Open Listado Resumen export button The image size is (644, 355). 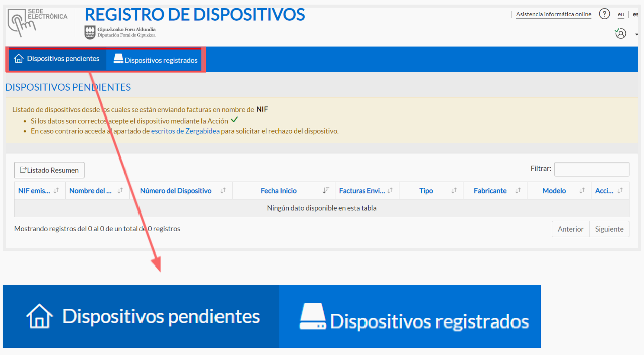(49, 170)
